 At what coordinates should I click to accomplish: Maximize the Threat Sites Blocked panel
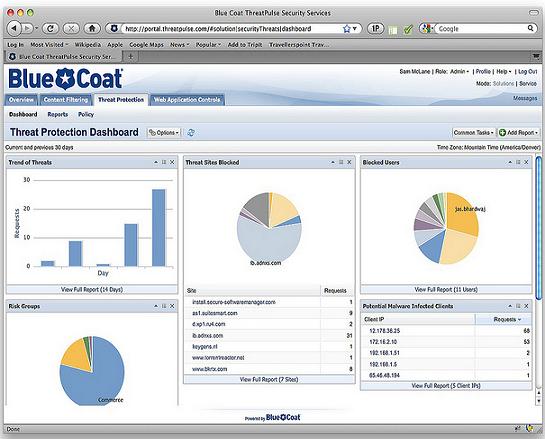pyautogui.click(x=341, y=162)
